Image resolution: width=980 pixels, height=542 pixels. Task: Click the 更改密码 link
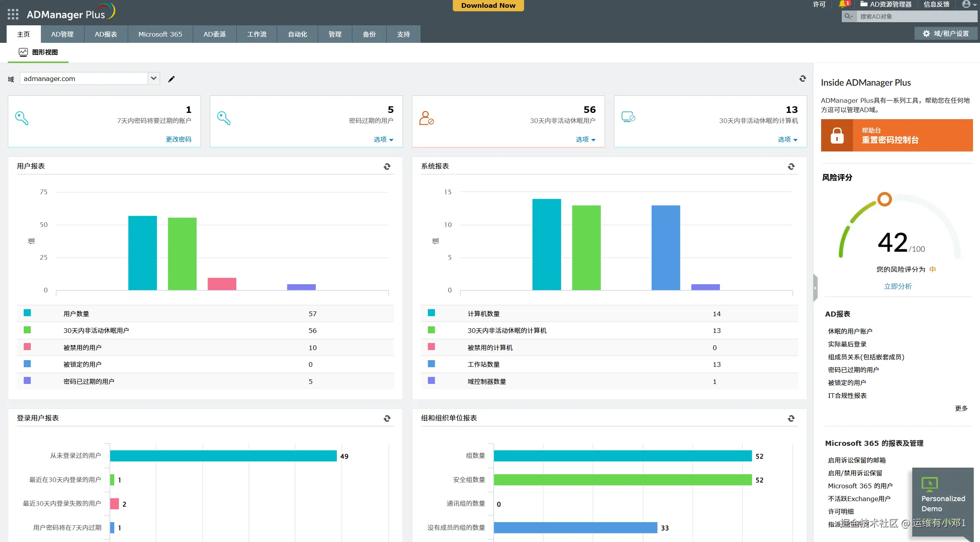pos(178,139)
